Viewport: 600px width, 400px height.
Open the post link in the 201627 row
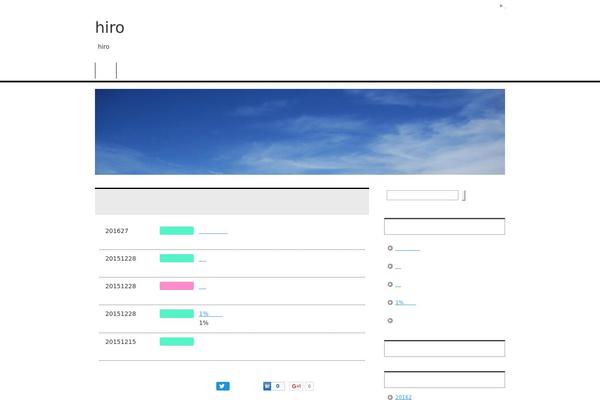pyautogui.click(x=213, y=231)
